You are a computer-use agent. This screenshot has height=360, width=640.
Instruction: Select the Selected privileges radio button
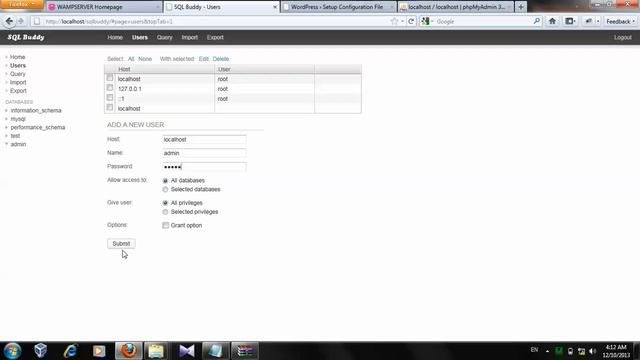click(x=165, y=212)
